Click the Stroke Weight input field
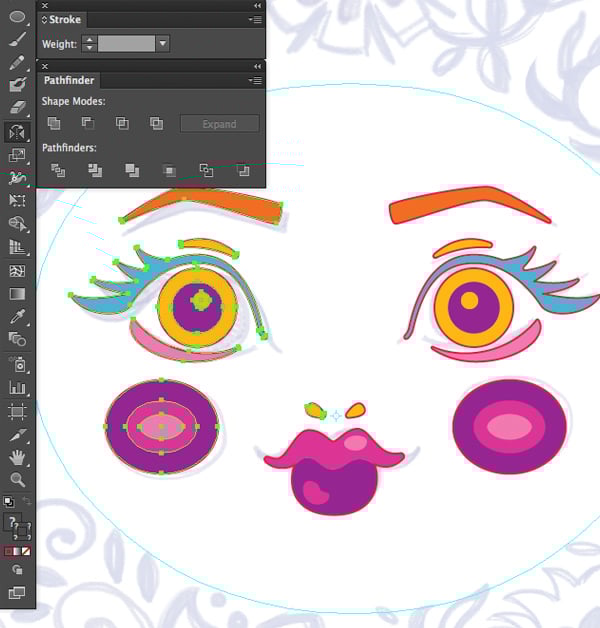 tap(126, 43)
